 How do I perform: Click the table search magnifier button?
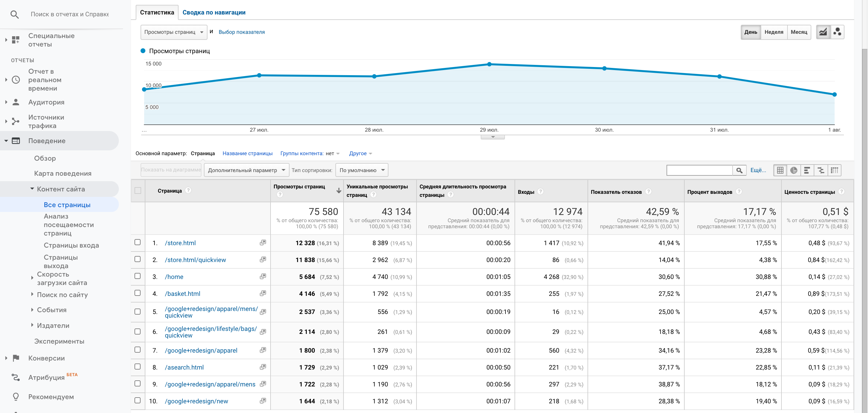point(739,170)
